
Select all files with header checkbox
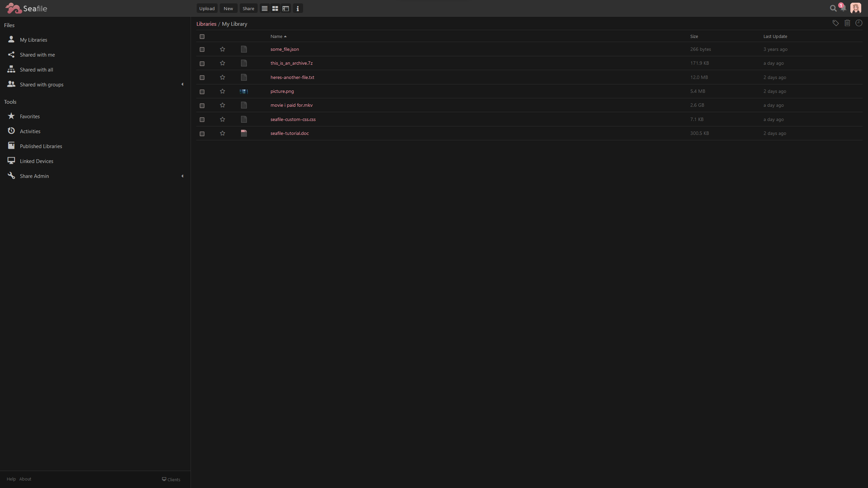[202, 37]
